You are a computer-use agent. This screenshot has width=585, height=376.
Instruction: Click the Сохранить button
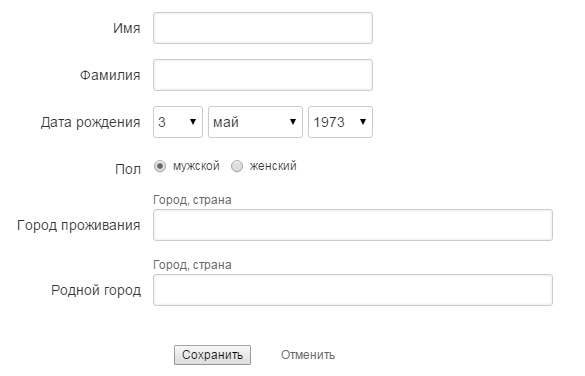(x=212, y=355)
